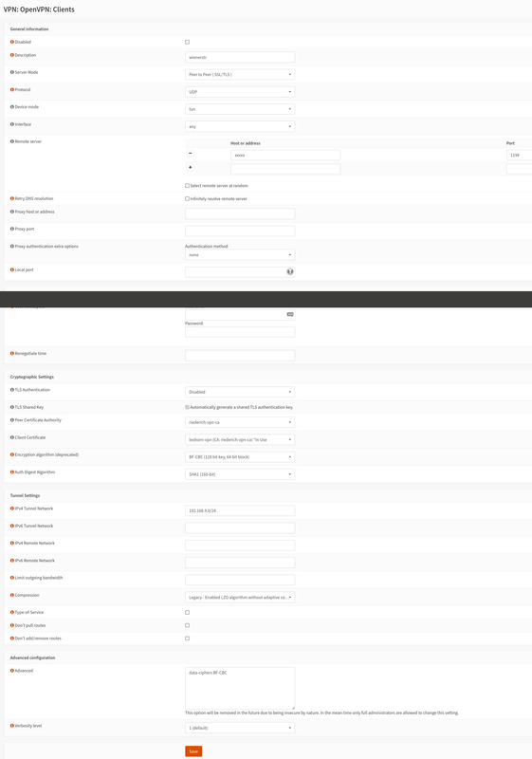
Task: Click the info icon next to Interface label
Action: coord(12,124)
